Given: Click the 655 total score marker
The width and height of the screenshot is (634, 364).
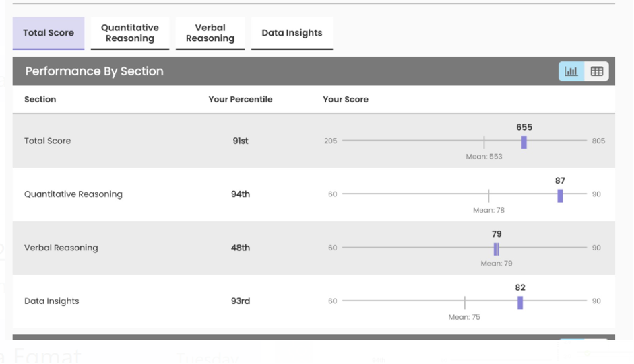Looking at the screenshot, I should (524, 141).
